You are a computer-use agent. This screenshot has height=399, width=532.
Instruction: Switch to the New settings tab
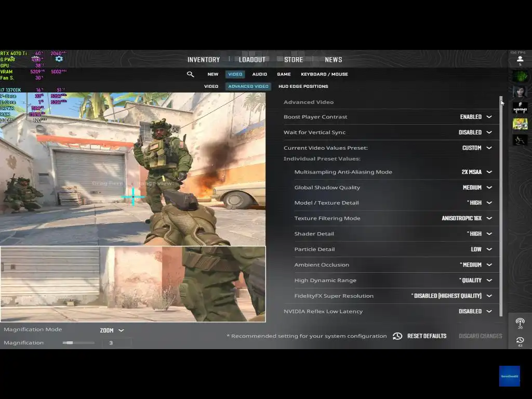[212, 74]
